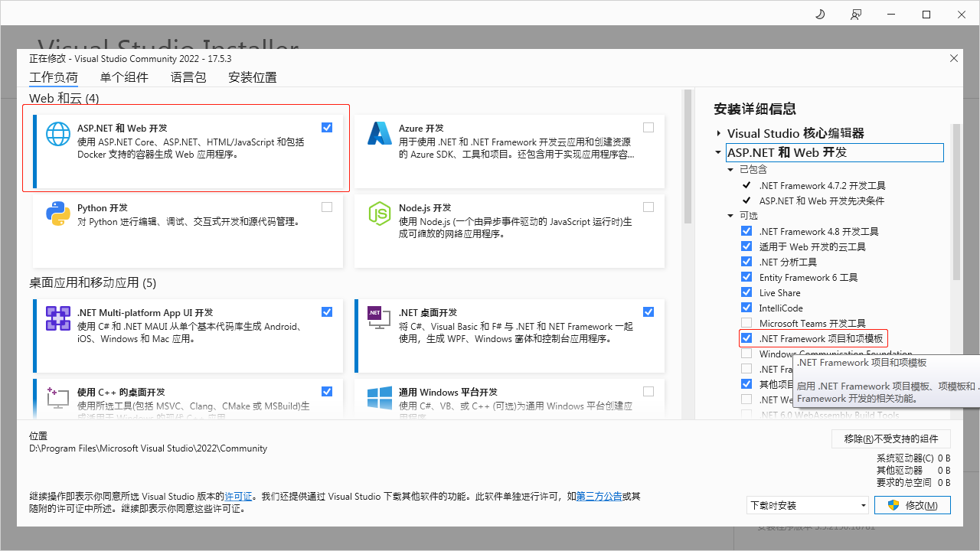
Task: Click the .NET Multi-platform App UI icon
Action: [x=58, y=318]
